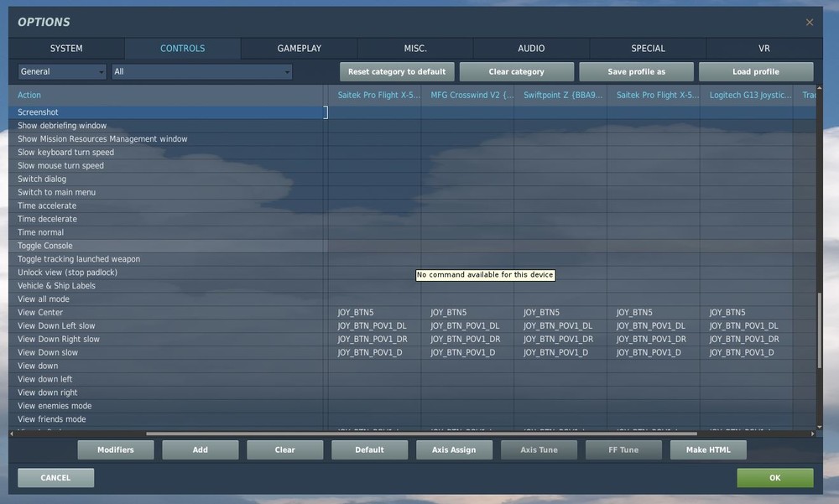Viewport: 839px width, 504px height.
Task: Select Unlock view (stop padlock) row
Action: 165,273
